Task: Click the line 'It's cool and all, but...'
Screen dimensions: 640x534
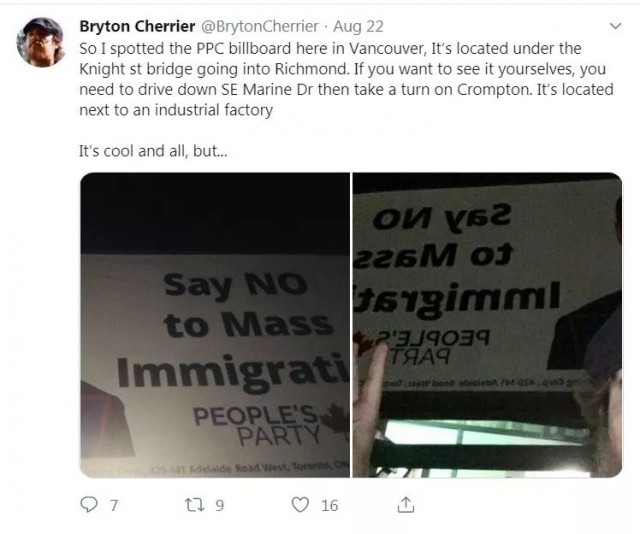Action: pos(153,151)
